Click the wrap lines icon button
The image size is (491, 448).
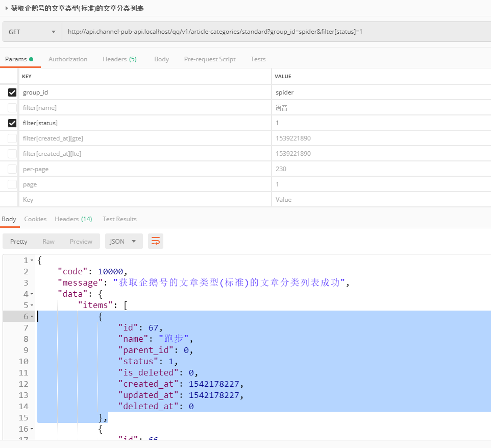click(156, 241)
